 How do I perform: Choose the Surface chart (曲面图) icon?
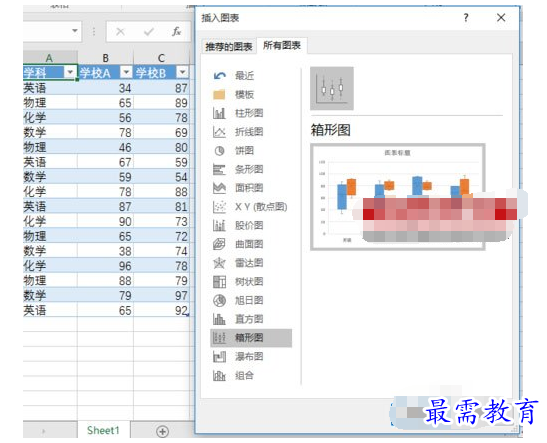tap(219, 244)
